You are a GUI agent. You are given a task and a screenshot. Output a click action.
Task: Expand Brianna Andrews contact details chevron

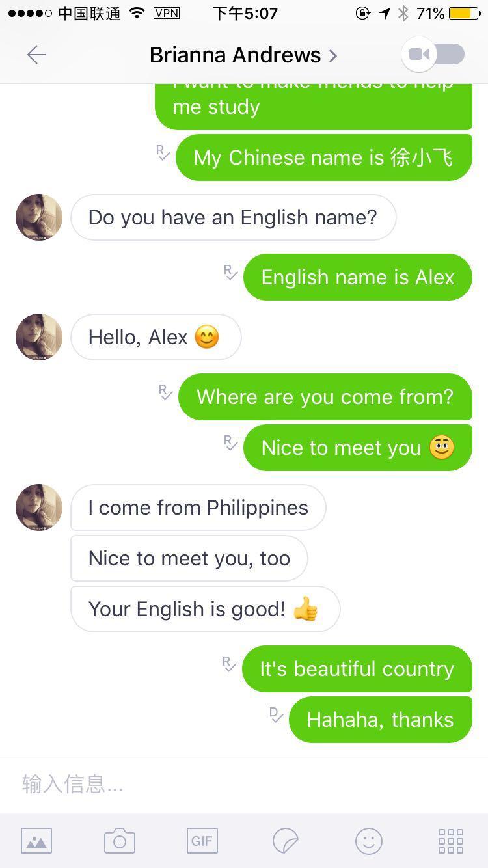[x=333, y=56]
